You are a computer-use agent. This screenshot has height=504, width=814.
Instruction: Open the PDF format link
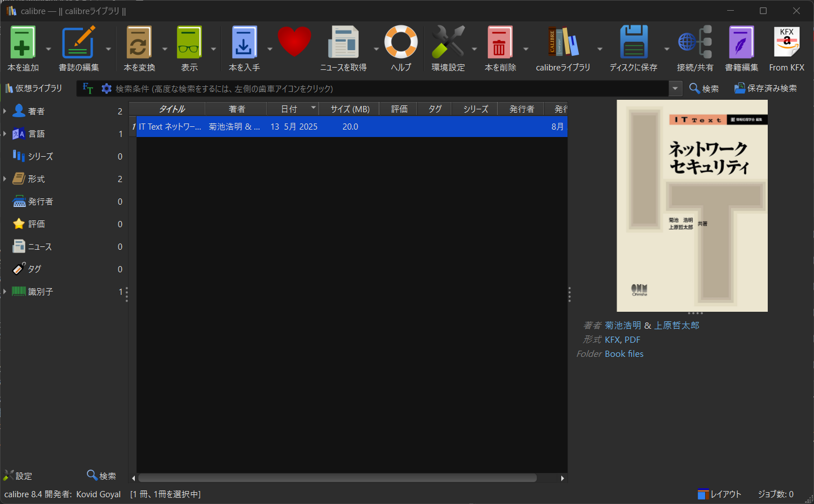click(x=632, y=339)
